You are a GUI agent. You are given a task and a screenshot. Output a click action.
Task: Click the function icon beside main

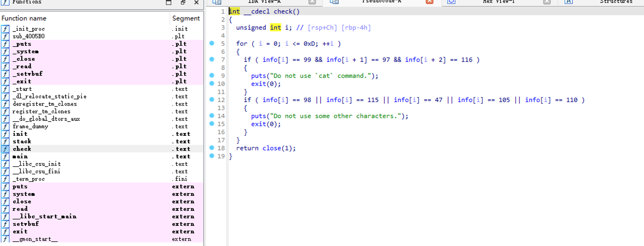5,156
